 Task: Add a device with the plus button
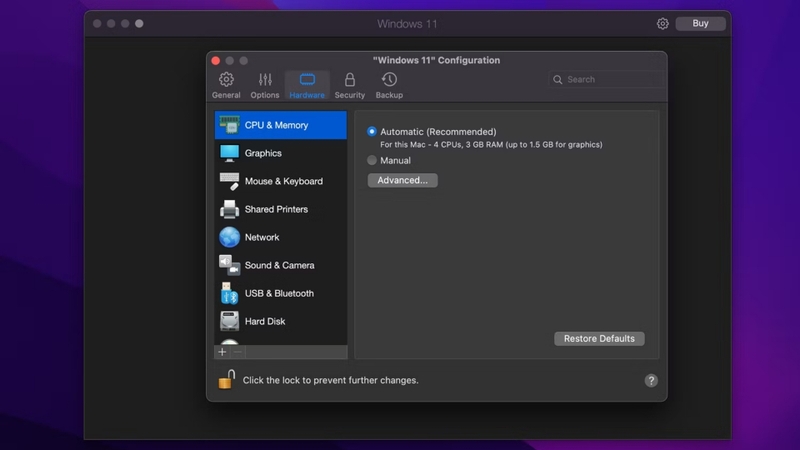coord(222,352)
